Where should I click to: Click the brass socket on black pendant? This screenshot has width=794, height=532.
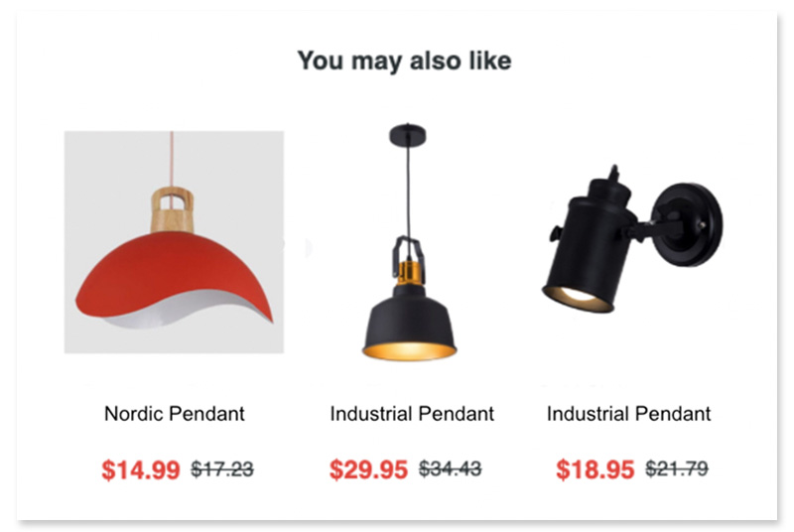pyautogui.click(x=409, y=273)
